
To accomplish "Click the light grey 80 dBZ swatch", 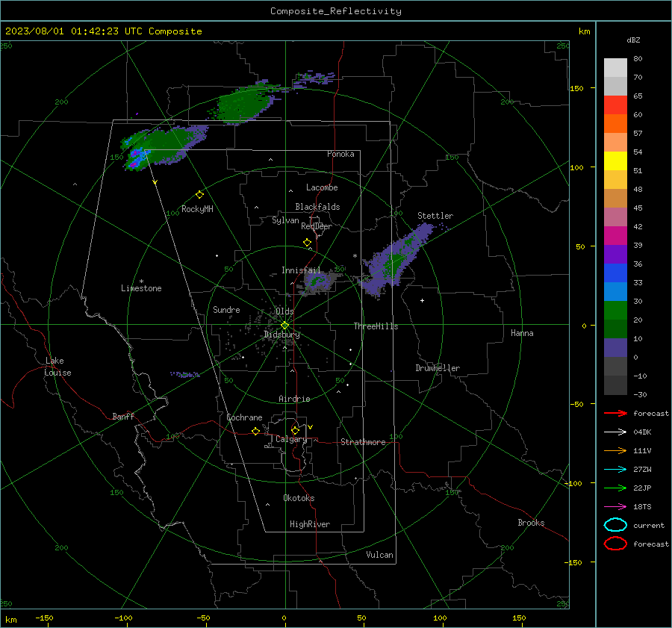I will pyautogui.click(x=615, y=68).
